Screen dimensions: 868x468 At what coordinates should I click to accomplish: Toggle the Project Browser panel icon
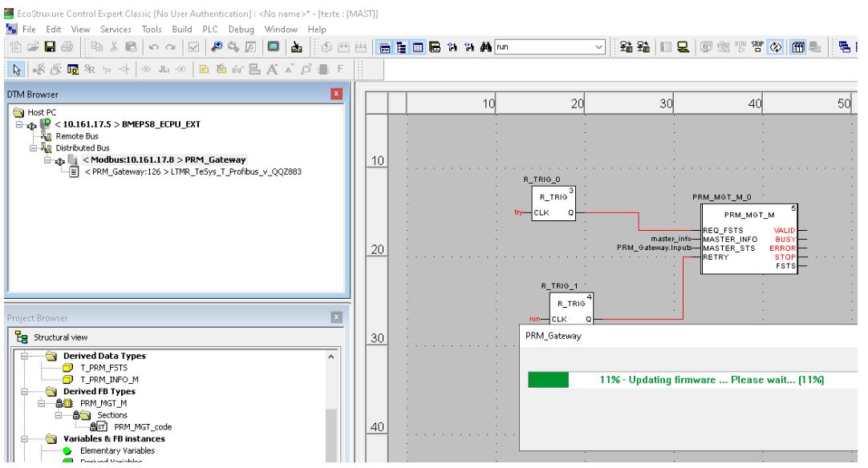pyautogui.click(x=384, y=47)
